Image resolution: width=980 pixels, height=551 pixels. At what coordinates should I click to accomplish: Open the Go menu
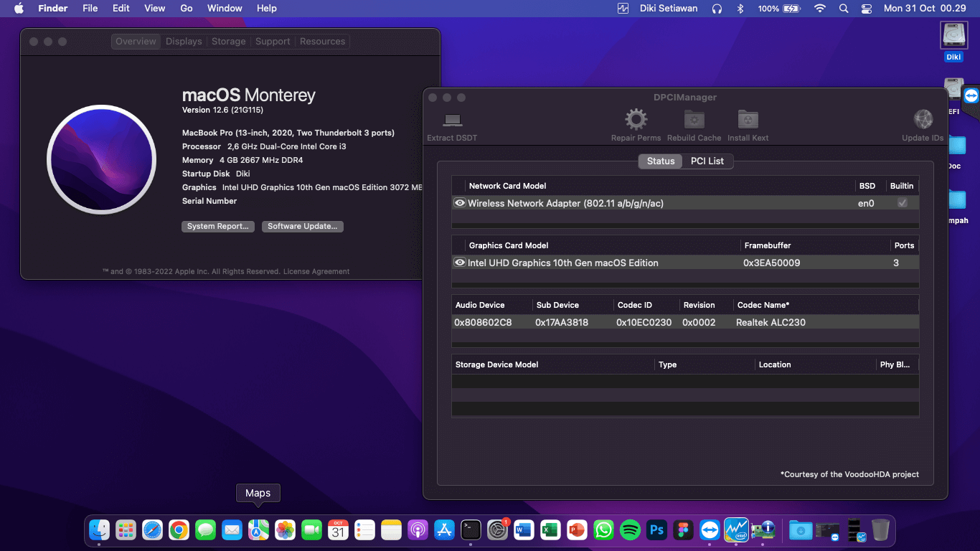pyautogui.click(x=187, y=9)
